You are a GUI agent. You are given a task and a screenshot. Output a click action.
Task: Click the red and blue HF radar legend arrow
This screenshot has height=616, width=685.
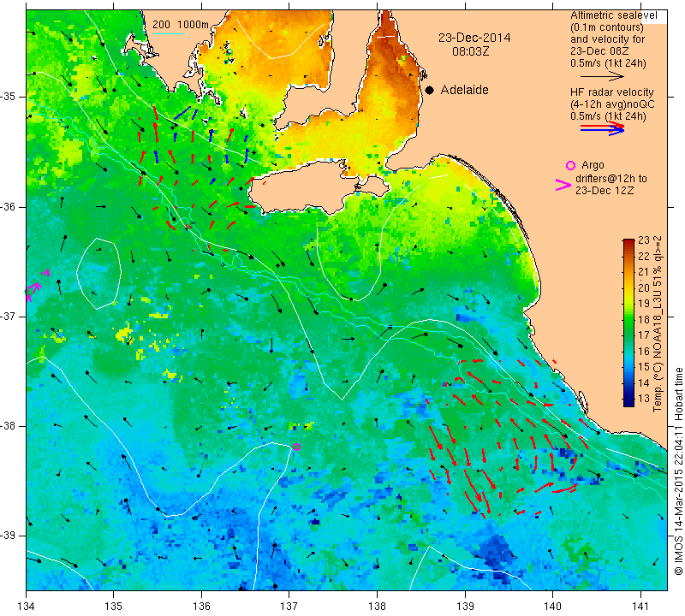(x=603, y=128)
